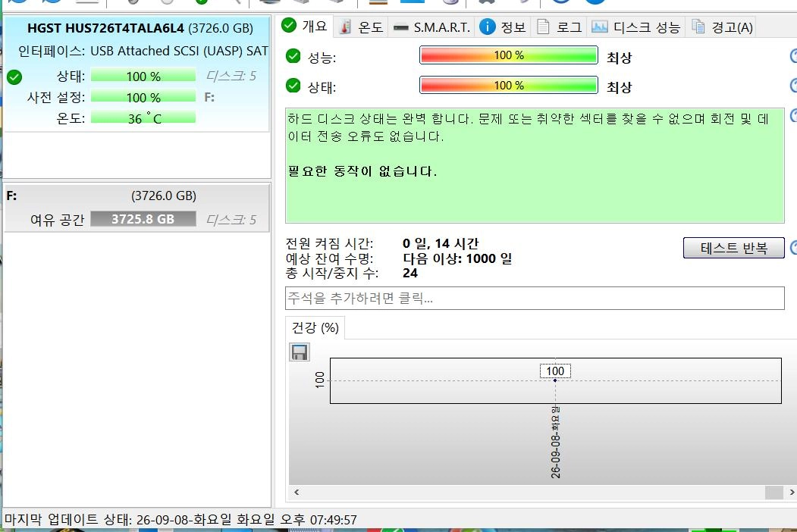
Task: Click the floppy disk save graph icon
Action: pyautogui.click(x=300, y=352)
